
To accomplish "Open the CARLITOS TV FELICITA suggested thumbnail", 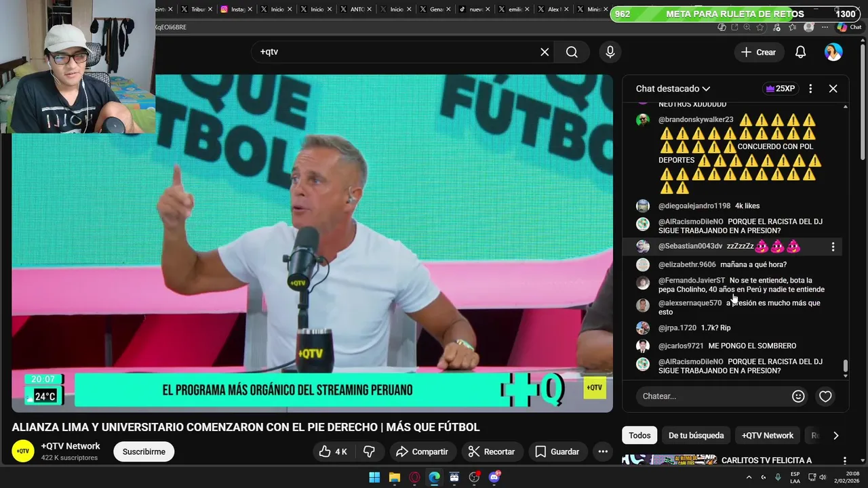I will [x=669, y=460].
